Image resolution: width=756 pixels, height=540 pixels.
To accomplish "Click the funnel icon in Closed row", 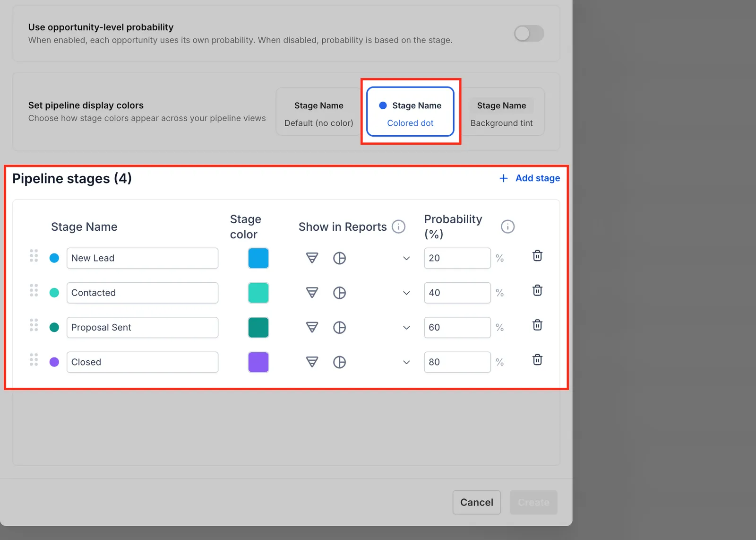I will click(x=312, y=362).
